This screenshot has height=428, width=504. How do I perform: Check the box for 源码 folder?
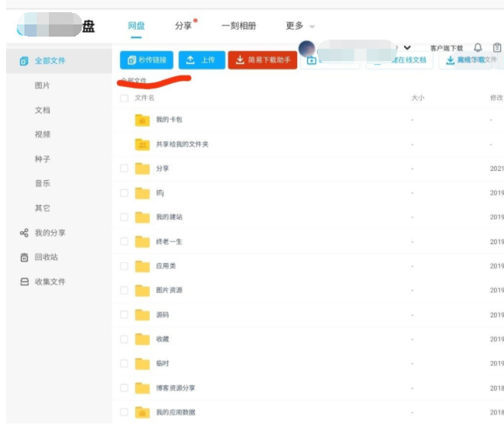124,314
